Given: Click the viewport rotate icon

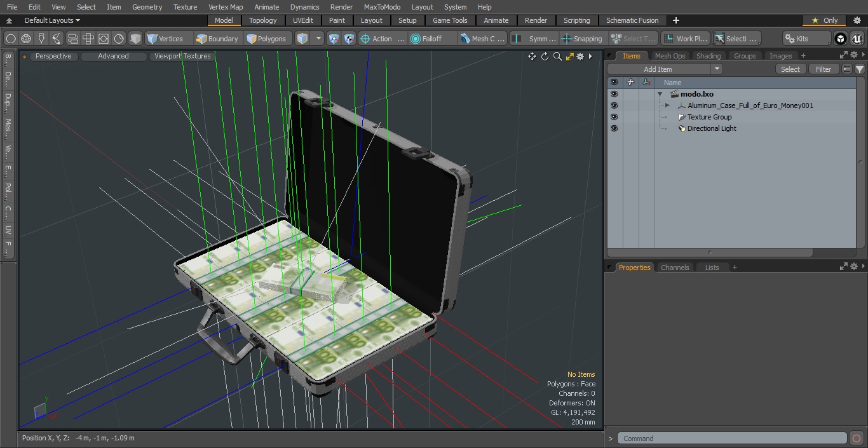Looking at the screenshot, I should point(545,57).
